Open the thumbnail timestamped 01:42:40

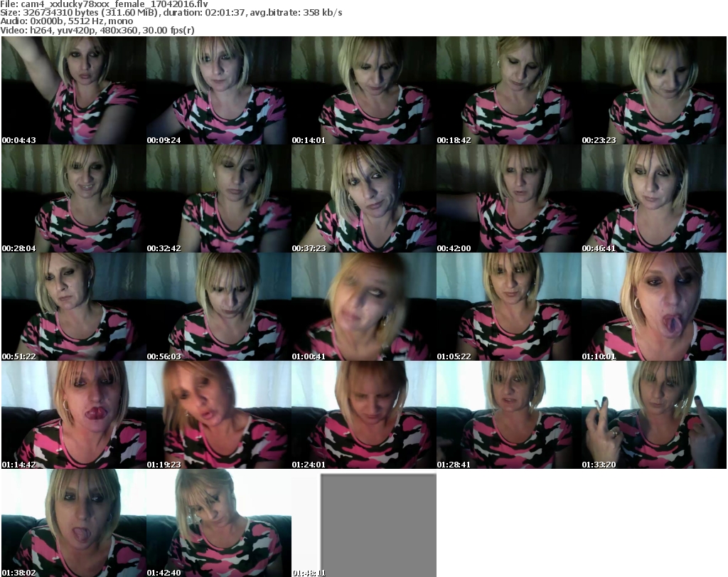[219, 523]
